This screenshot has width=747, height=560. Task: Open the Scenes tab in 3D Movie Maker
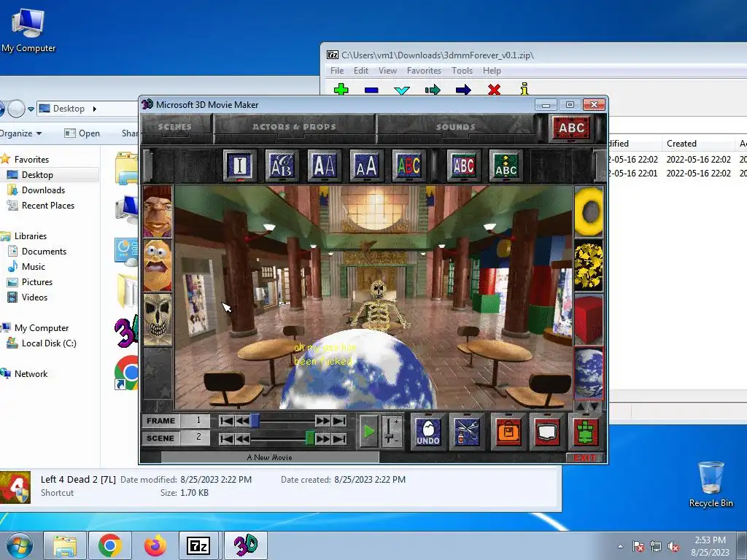pos(175,127)
